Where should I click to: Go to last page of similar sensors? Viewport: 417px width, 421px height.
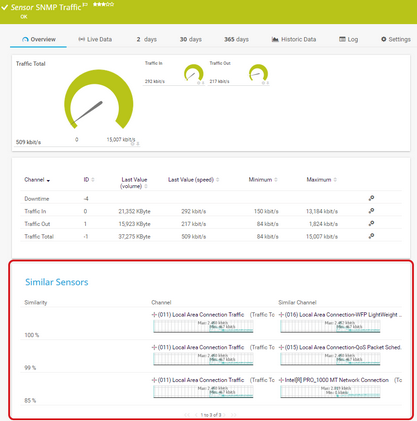tap(234, 415)
